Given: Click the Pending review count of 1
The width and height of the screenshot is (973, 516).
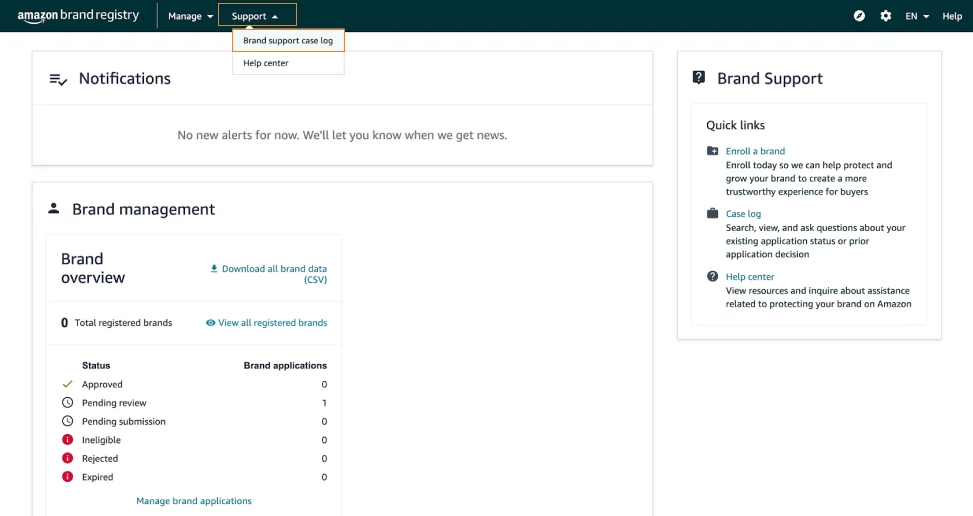Looking at the screenshot, I should pos(324,403).
